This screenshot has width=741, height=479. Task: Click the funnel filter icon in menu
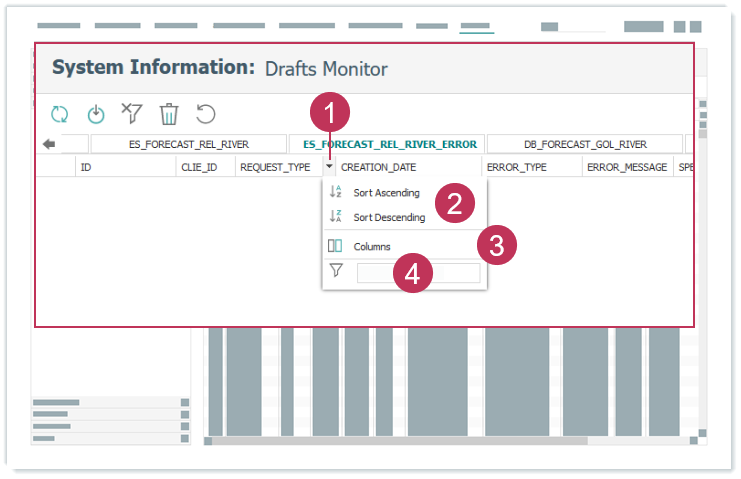(x=336, y=271)
